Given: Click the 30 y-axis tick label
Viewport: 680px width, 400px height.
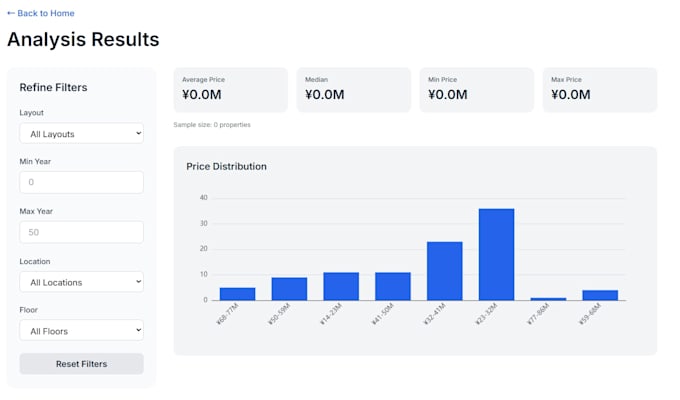Looking at the screenshot, I should (203, 223).
